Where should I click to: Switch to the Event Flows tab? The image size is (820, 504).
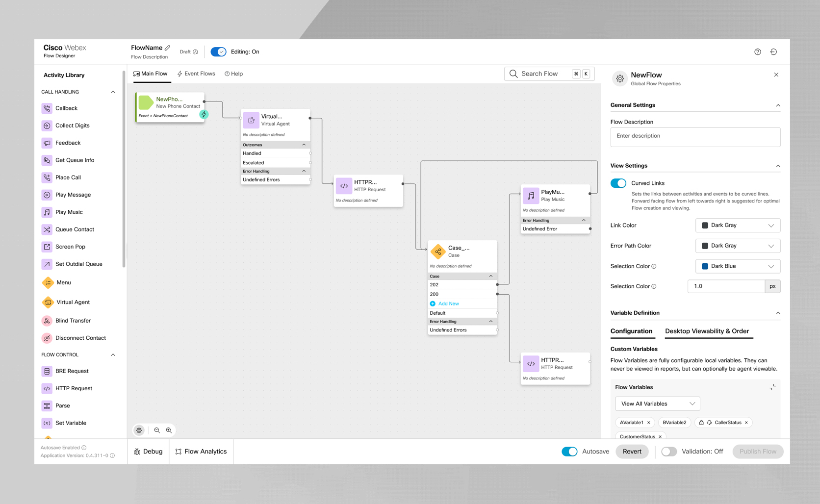point(196,74)
